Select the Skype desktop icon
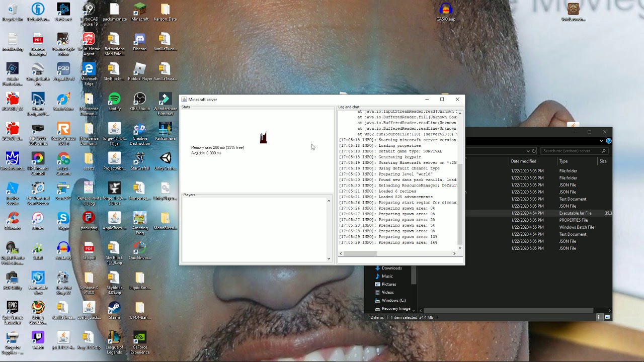Image resolution: width=644 pixels, height=362 pixels. [x=63, y=221]
